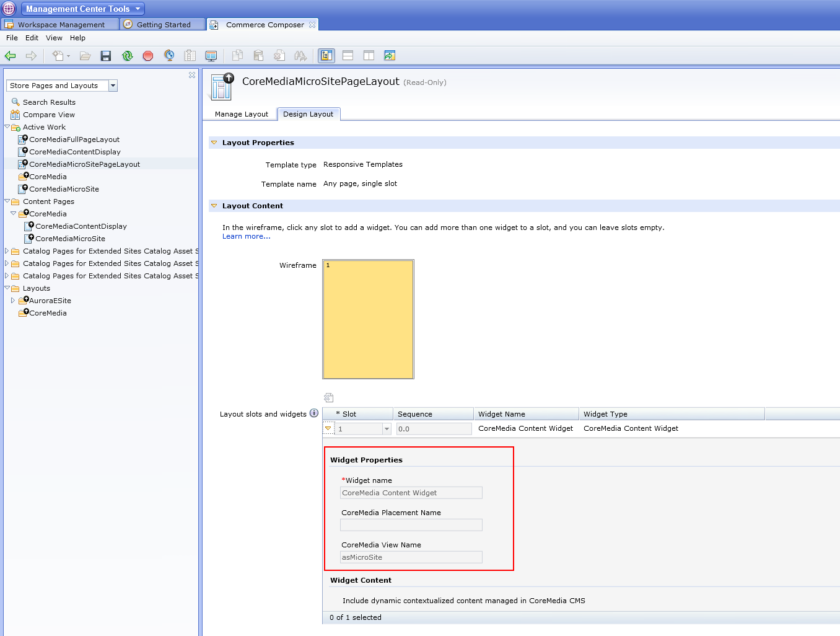Select CoreMediaMicroSitePageLayout tree item

(84, 164)
